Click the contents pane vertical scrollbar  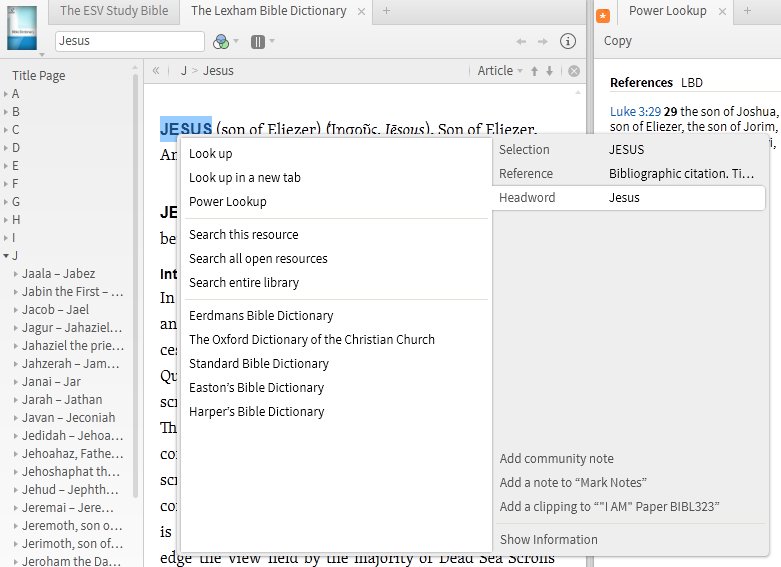(135, 286)
